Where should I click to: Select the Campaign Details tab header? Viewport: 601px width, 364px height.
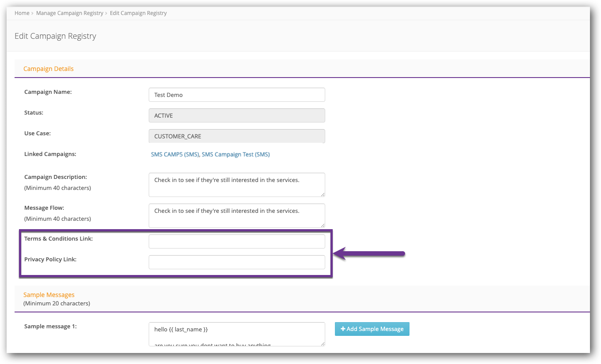point(49,68)
